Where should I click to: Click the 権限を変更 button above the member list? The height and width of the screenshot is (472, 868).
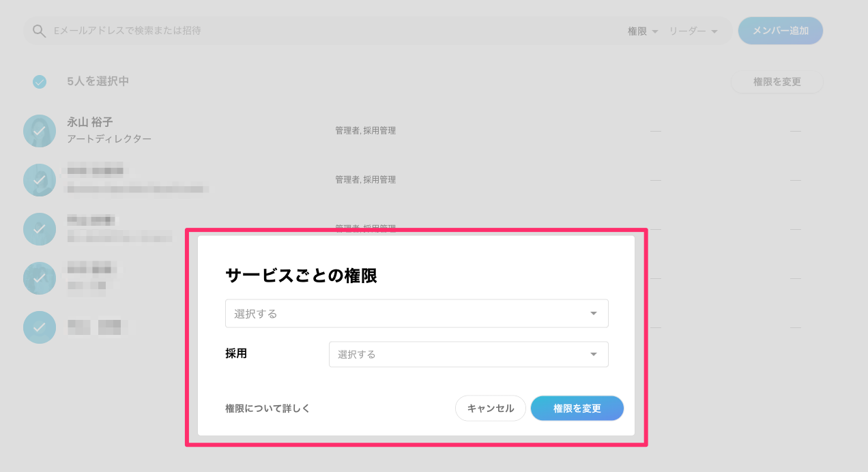pos(777,82)
